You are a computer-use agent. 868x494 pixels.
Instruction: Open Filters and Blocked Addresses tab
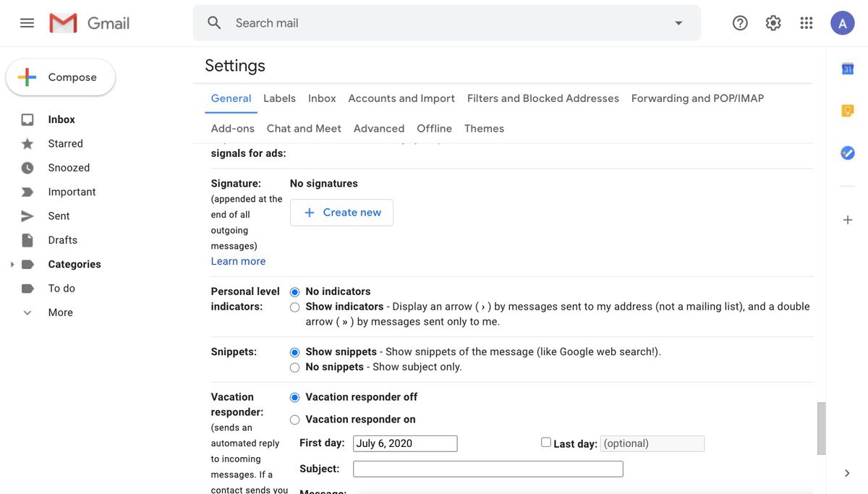543,98
